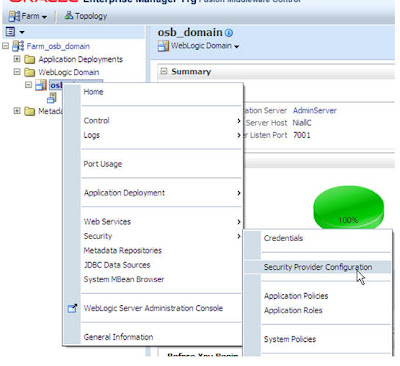This screenshot has width=400, height=366.
Task: Click the Farm icon in toolbar
Action: (14, 16)
